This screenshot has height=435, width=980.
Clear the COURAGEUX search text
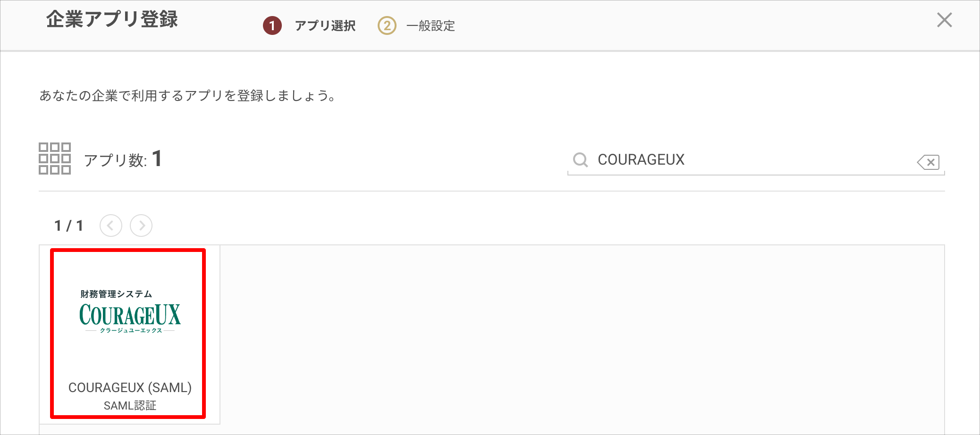[928, 162]
